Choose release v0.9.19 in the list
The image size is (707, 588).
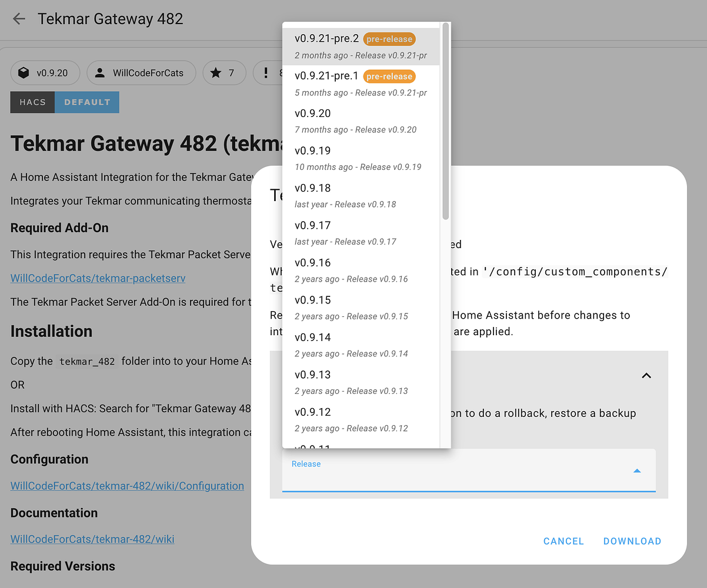pyautogui.click(x=361, y=159)
